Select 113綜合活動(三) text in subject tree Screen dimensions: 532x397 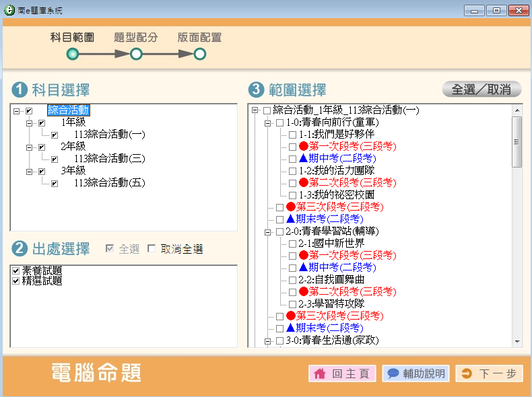pos(110,158)
